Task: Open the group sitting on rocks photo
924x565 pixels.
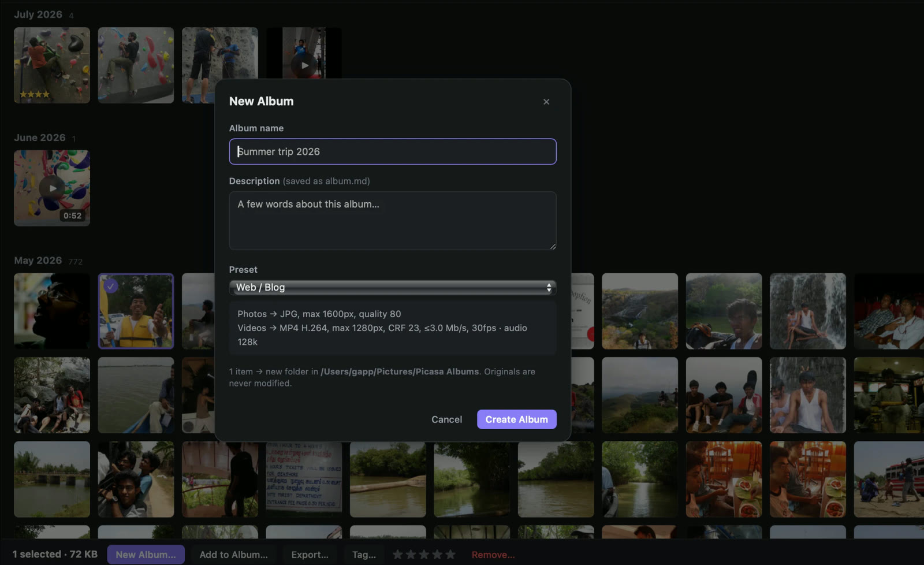Action: tap(52, 395)
